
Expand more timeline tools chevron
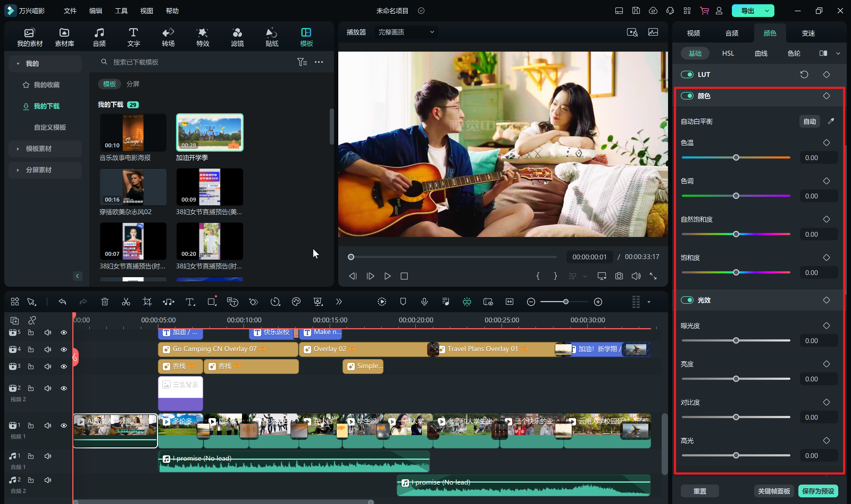coord(339,302)
